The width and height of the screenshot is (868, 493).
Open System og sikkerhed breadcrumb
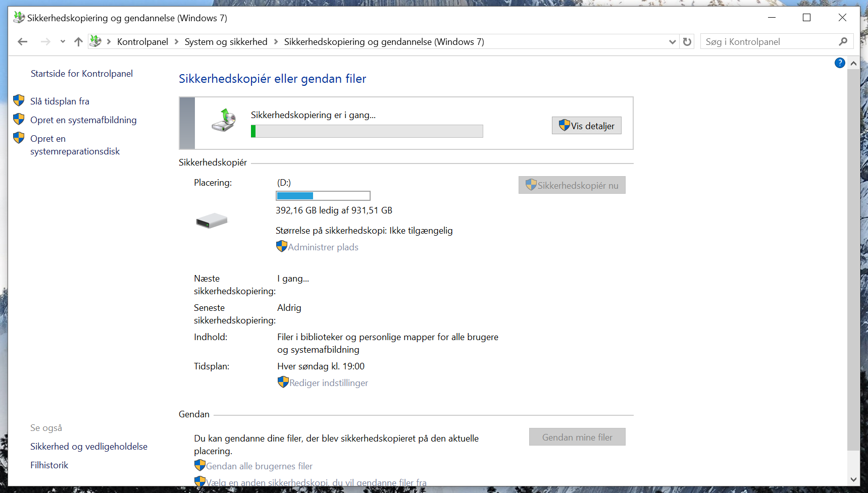(x=226, y=42)
